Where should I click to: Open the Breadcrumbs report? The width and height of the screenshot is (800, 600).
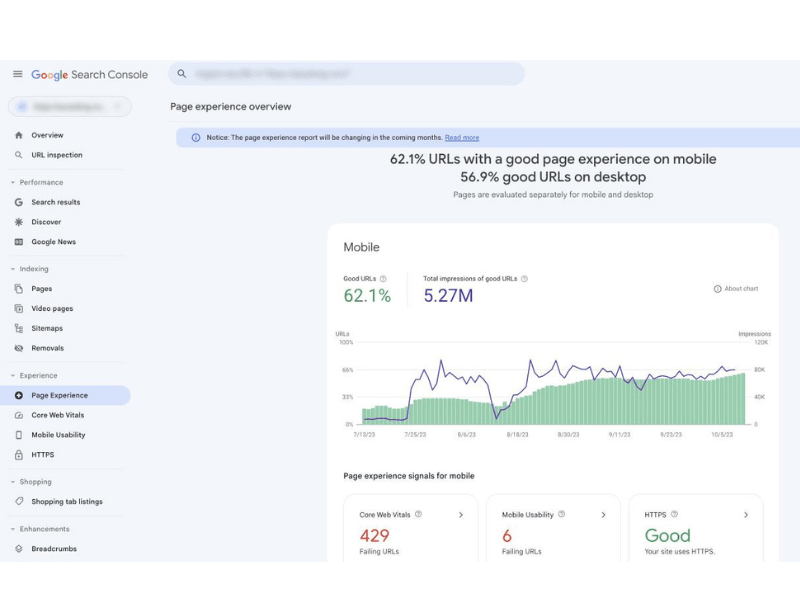[54, 549]
